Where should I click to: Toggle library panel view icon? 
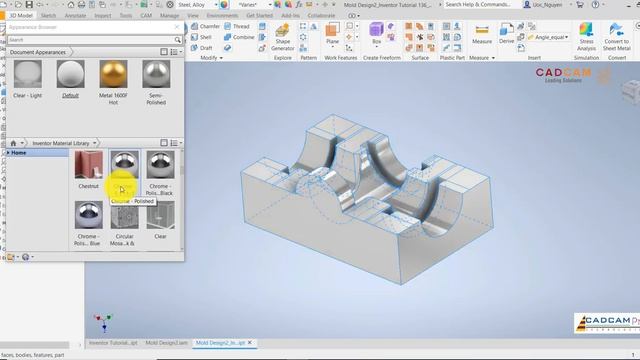coord(164,143)
